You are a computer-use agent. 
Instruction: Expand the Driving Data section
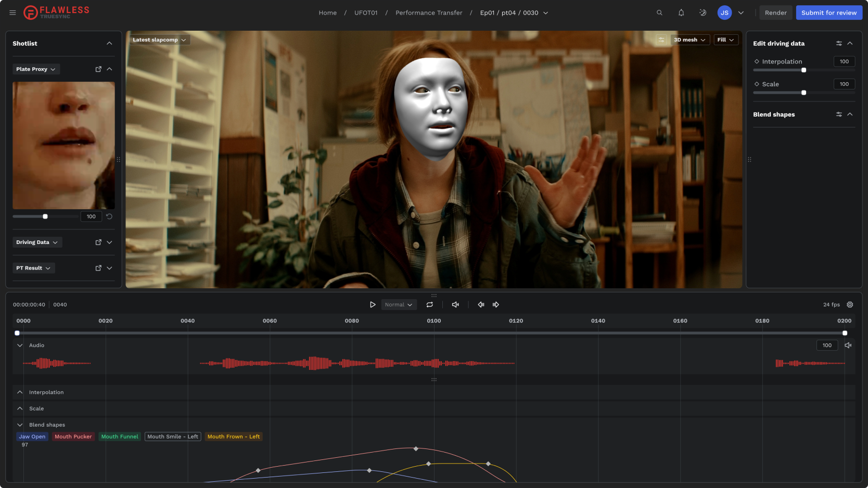109,242
